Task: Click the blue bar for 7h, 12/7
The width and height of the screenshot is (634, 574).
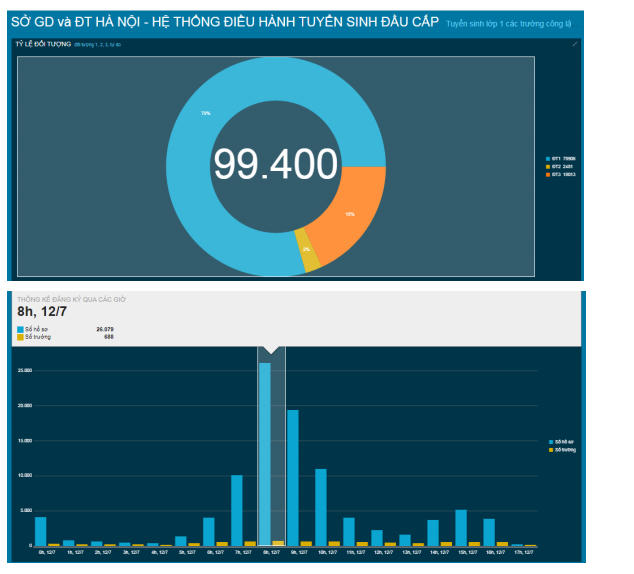Action: click(237, 509)
